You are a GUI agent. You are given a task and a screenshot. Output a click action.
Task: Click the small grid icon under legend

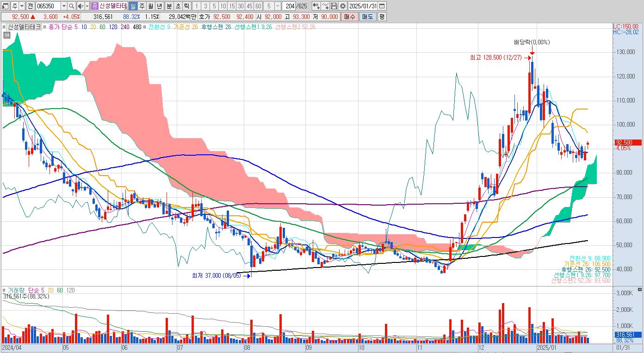pos(7,35)
